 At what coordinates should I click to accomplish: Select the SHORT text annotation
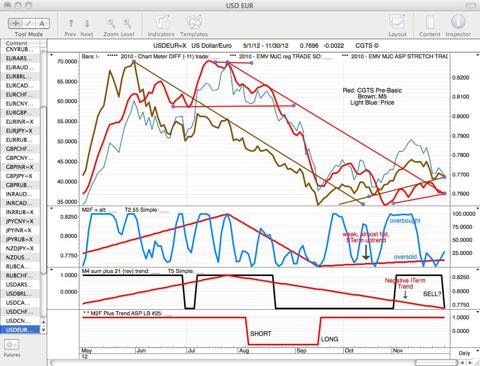tap(261, 333)
